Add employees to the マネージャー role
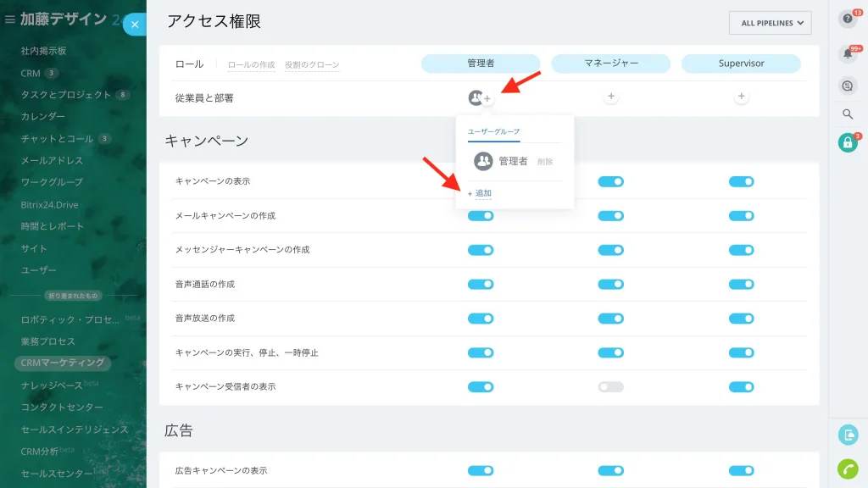This screenshot has height=488, width=868. pos(610,97)
